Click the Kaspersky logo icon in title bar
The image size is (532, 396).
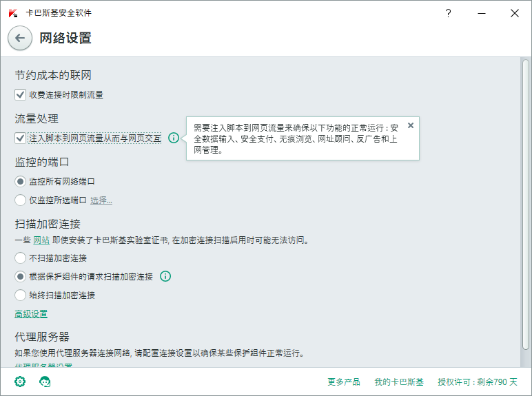coord(13,13)
